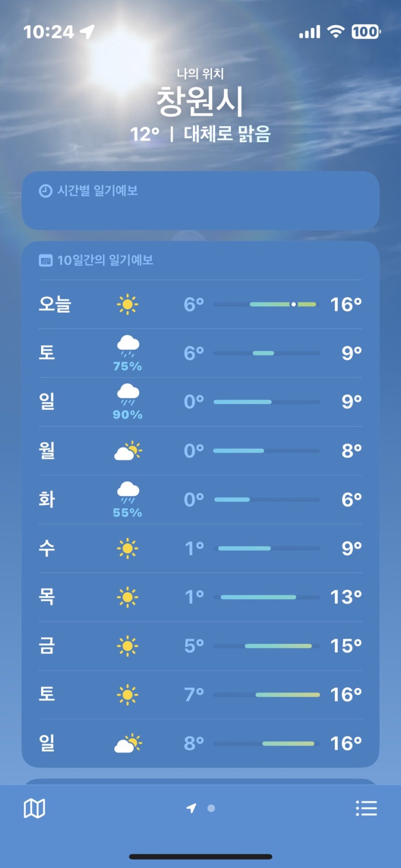Open the 금 forecast row
The width and height of the screenshot is (401, 868).
click(200, 646)
